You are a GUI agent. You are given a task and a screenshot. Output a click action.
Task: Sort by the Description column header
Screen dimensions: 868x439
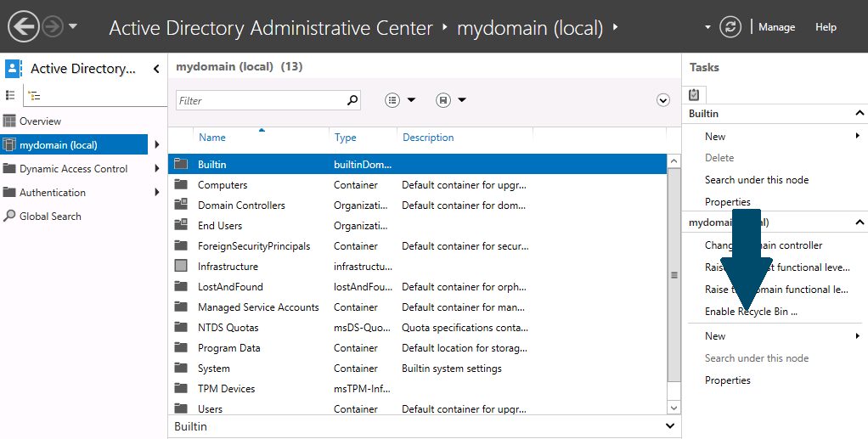point(428,138)
